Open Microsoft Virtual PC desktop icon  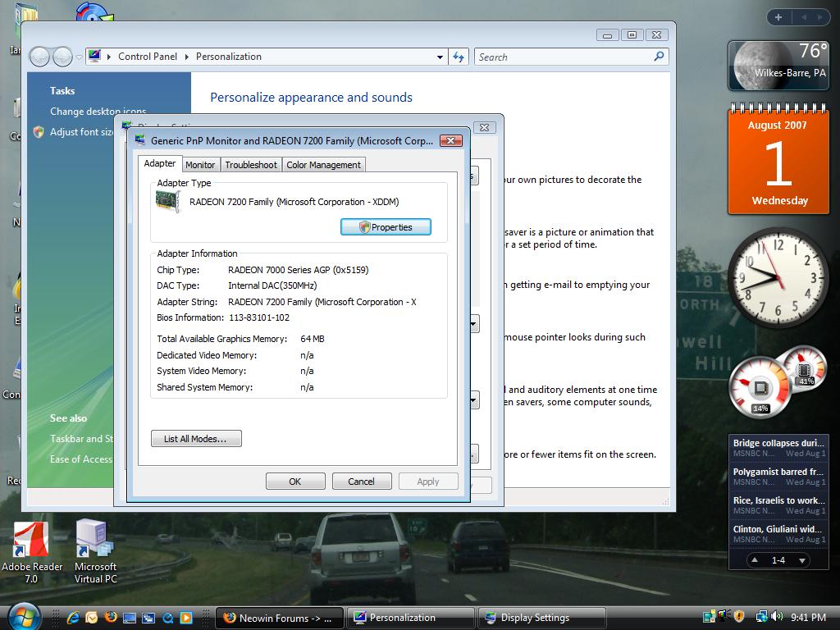tap(95, 546)
